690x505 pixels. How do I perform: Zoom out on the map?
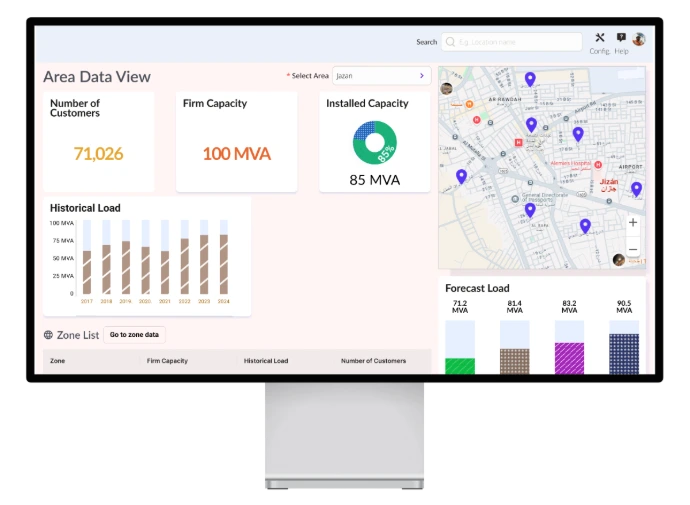click(x=632, y=249)
